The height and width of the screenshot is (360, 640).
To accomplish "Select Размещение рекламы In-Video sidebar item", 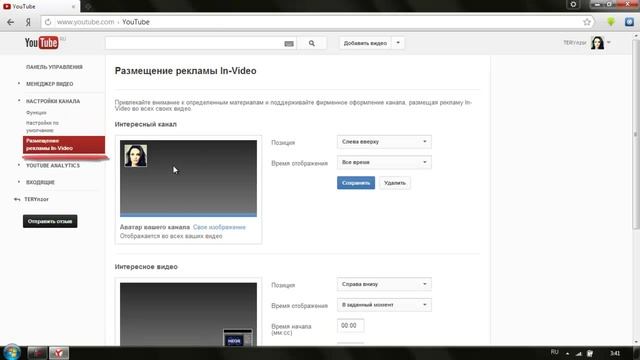I will click(x=64, y=144).
